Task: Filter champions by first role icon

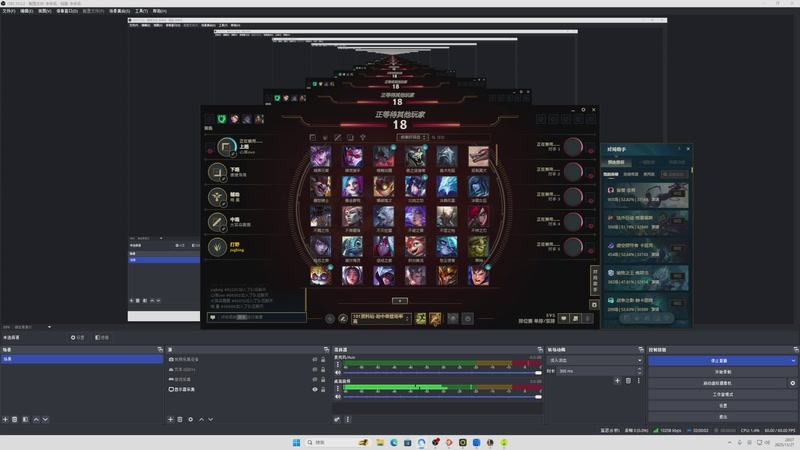Action: click(312, 137)
